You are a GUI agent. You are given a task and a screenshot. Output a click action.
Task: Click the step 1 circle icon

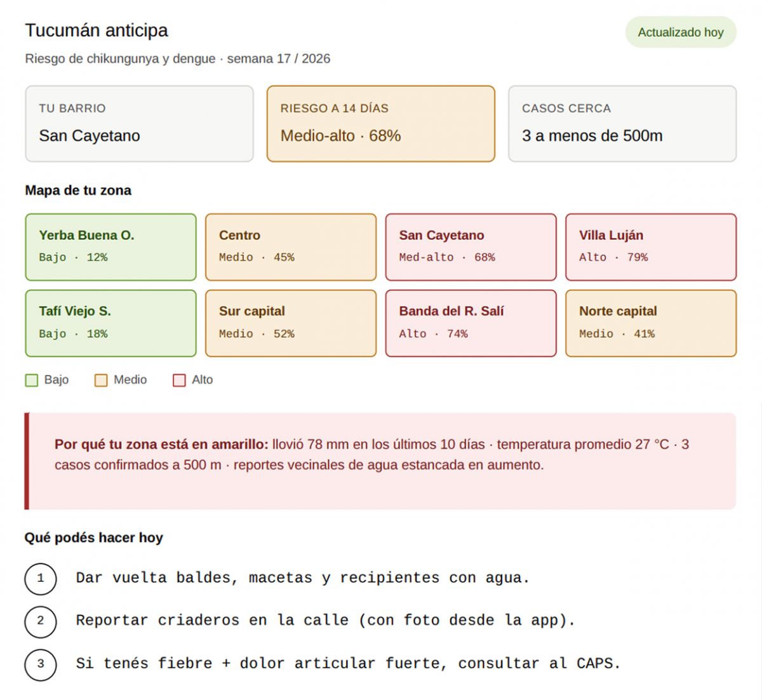pyautogui.click(x=41, y=578)
